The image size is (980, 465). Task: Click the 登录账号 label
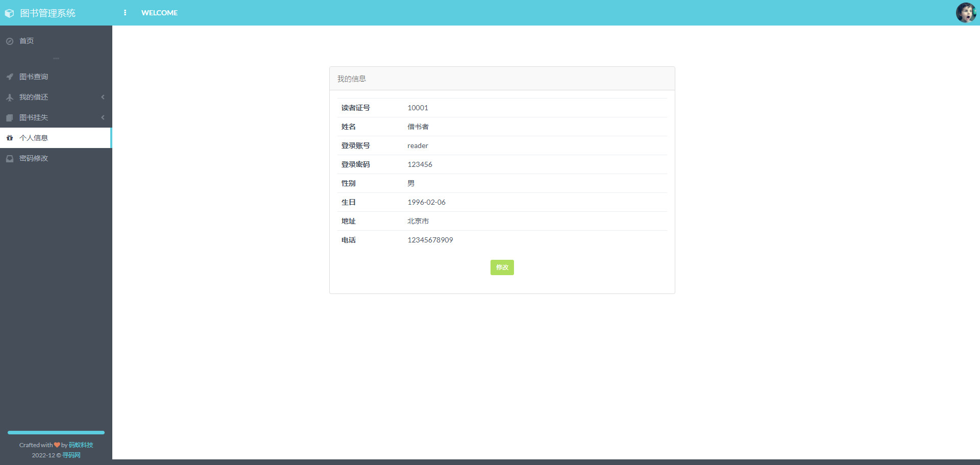(x=356, y=145)
